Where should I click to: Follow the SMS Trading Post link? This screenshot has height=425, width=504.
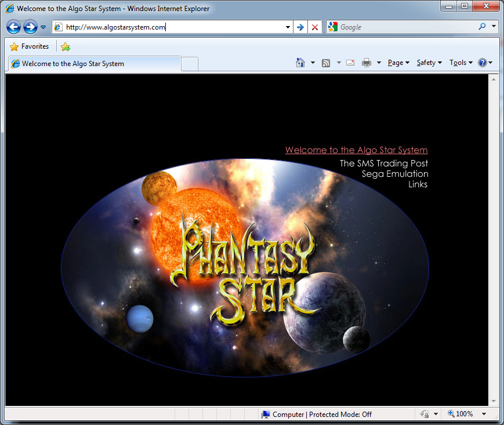383,164
